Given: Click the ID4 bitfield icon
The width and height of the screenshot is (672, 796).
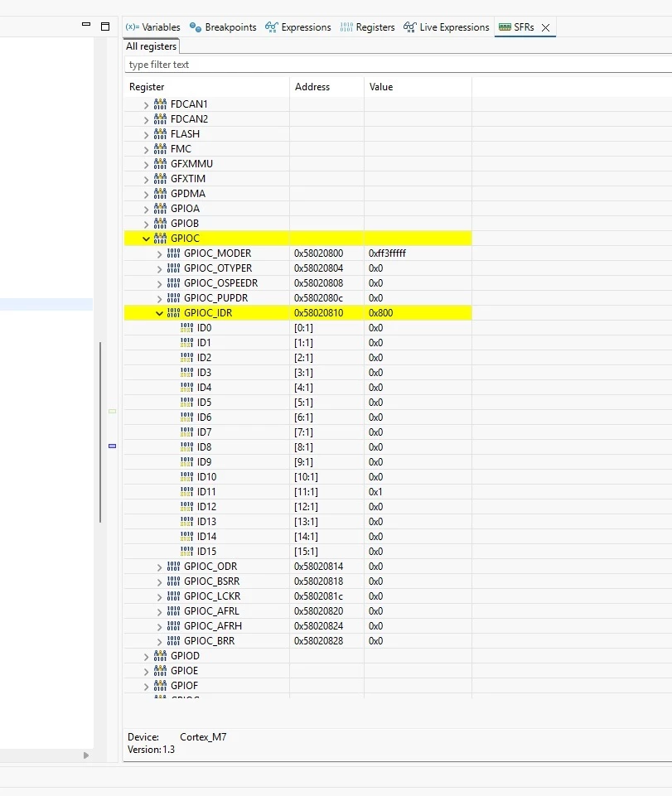Looking at the screenshot, I should pos(187,387).
